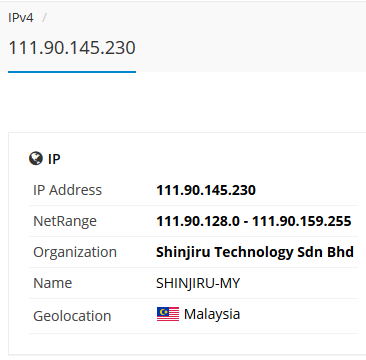Click the IP section heading
The width and height of the screenshot is (366, 360).
(54, 159)
